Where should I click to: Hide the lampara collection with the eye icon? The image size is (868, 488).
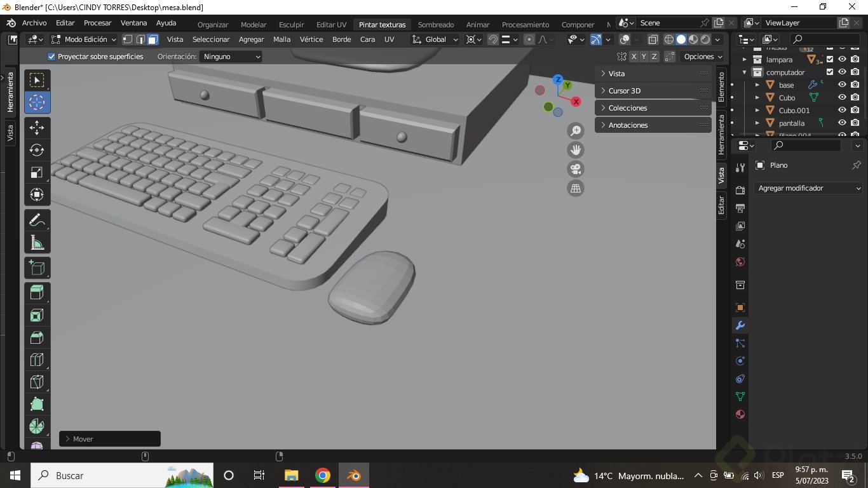842,60
